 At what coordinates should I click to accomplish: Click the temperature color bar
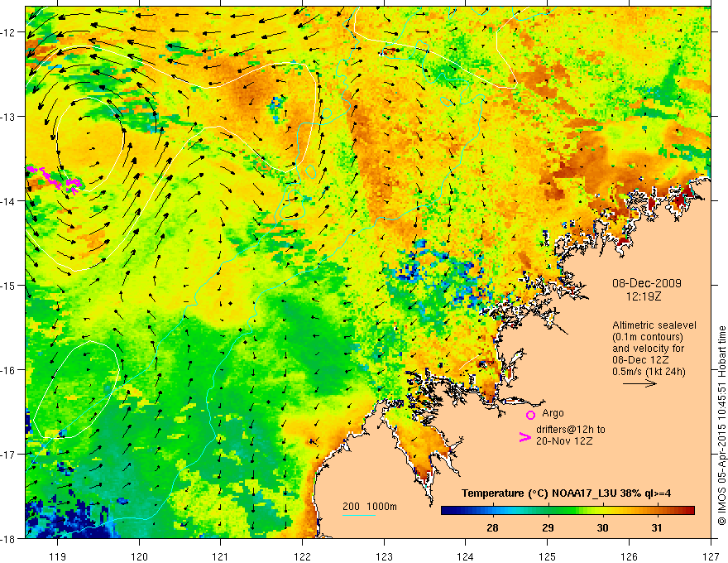coord(568,511)
